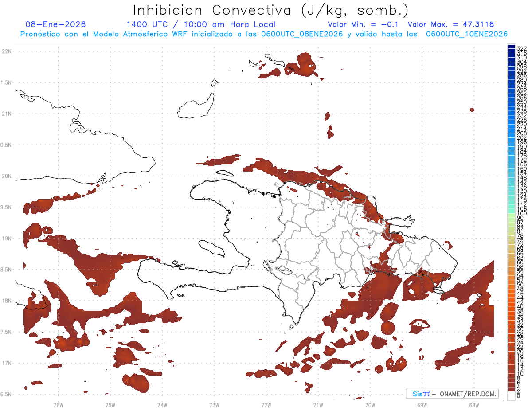Click the '21N' latitude label
532x411 pixels.
(7, 114)
